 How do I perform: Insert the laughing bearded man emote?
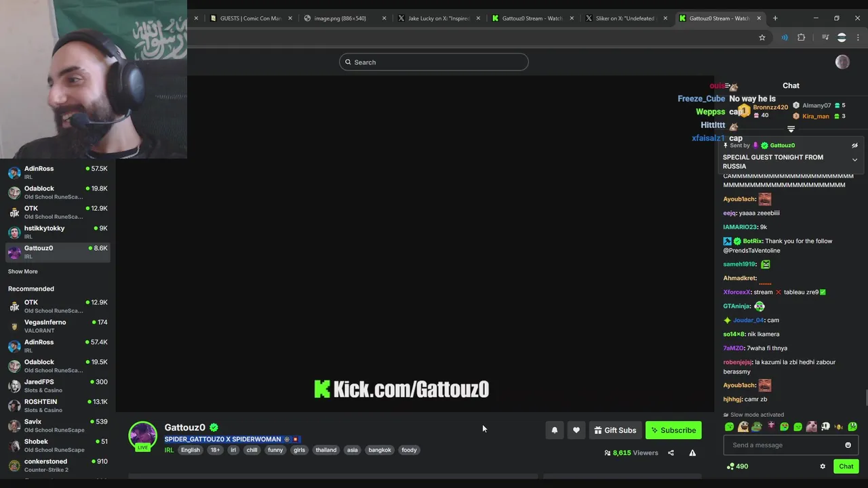click(x=743, y=427)
